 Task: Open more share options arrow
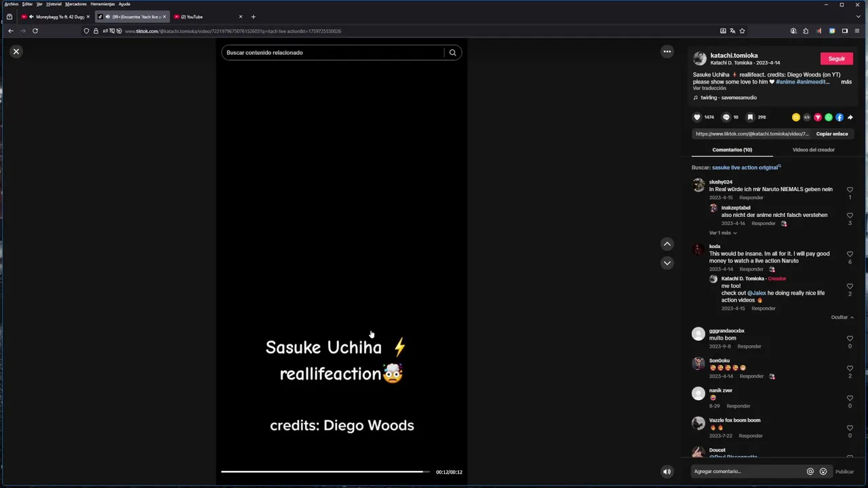(850, 117)
